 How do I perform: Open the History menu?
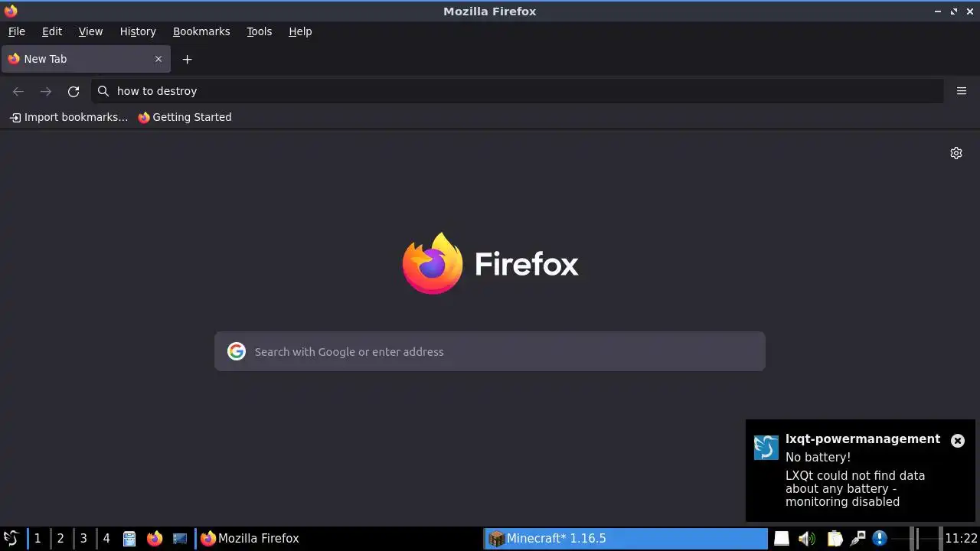pos(138,31)
